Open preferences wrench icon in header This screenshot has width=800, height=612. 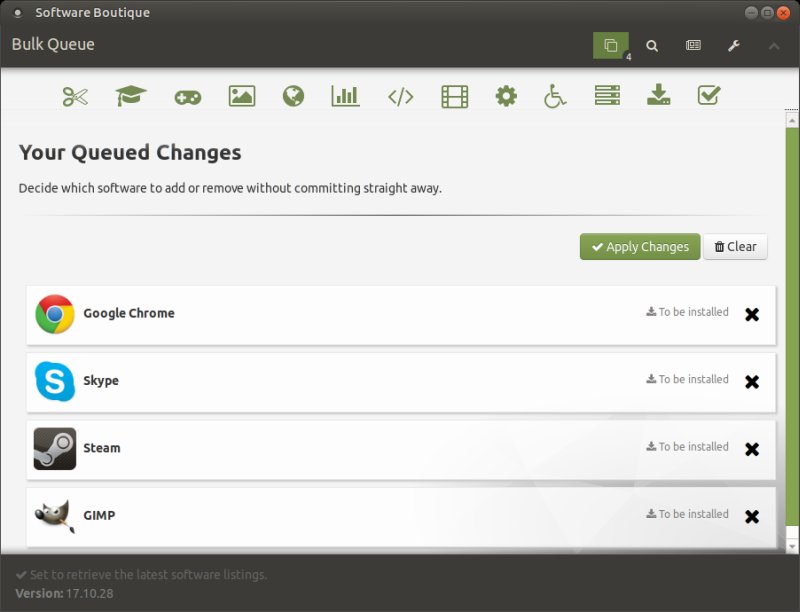[734, 46]
